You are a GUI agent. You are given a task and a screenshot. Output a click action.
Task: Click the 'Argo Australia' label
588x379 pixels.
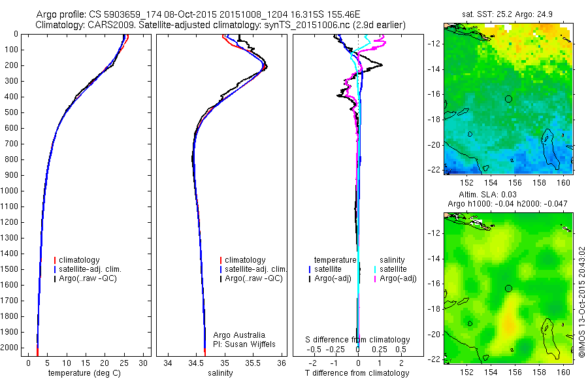(x=239, y=335)
